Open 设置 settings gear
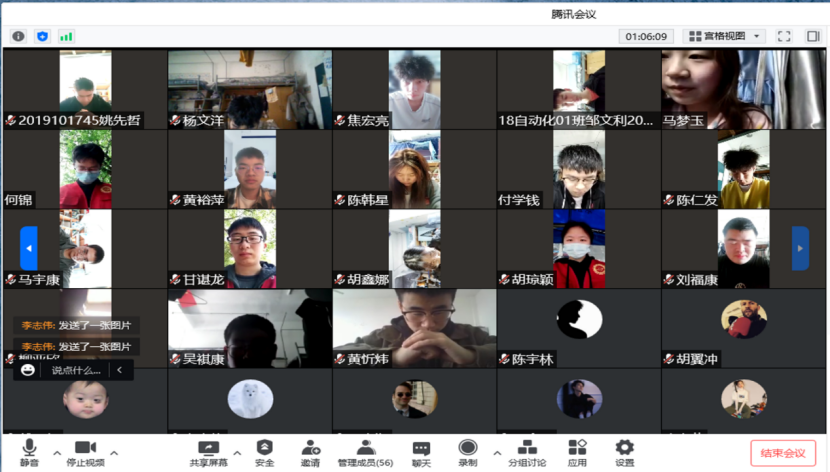Viewport: 830px width, 472px height. [625, 453]
